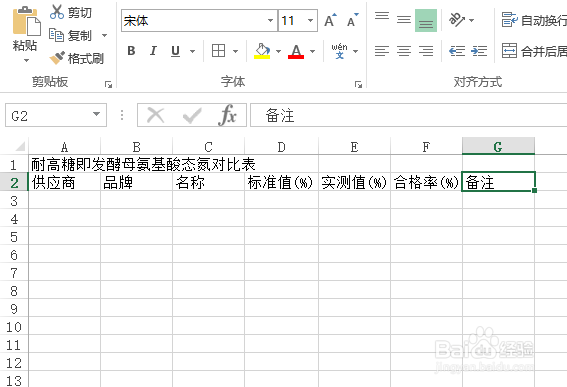The height and width of the screenshot is (387, 567).
Task: Select the Format Painter (格式刷) tool
Action: (77, 58)
